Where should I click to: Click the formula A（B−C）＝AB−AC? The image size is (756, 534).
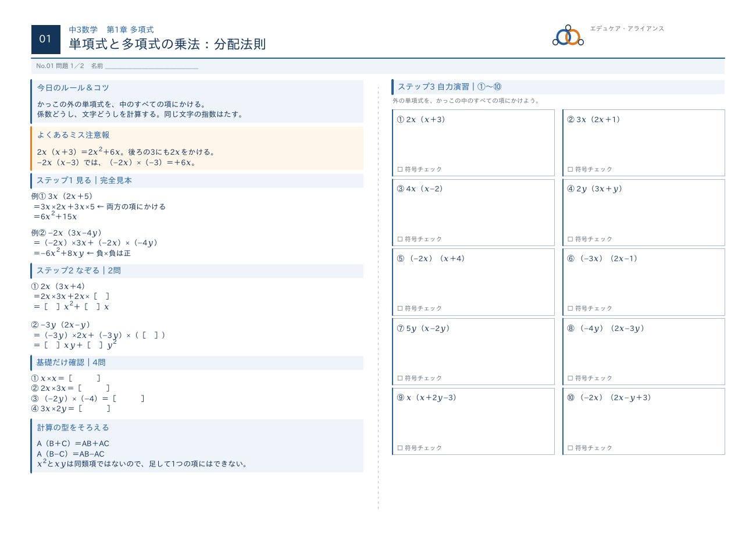pos(70,454)
